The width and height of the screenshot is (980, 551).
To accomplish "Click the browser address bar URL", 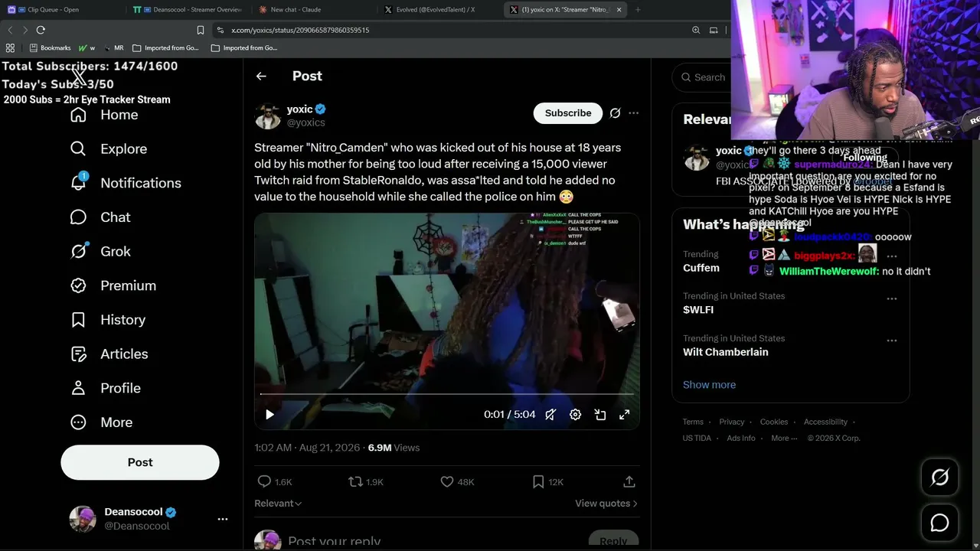I will click(300, 30).
